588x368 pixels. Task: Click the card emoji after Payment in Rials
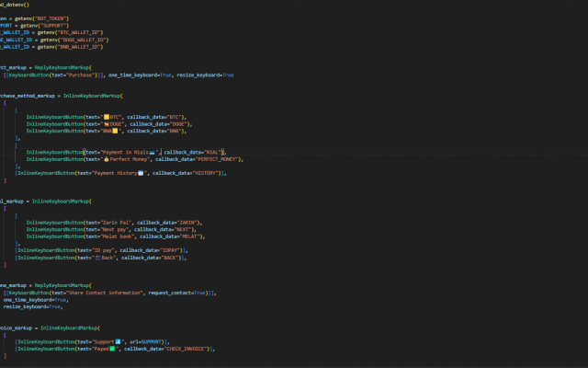(x=152, y=152)
